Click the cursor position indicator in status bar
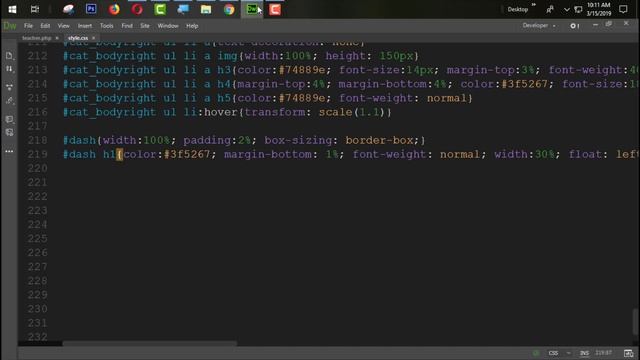The height and width of the screenshot is (360, 640). 603,353
